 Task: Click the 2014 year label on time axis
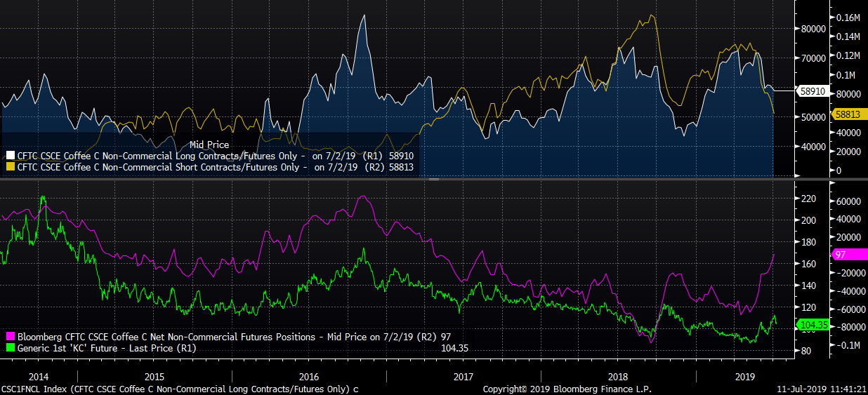tap(39, 377)
